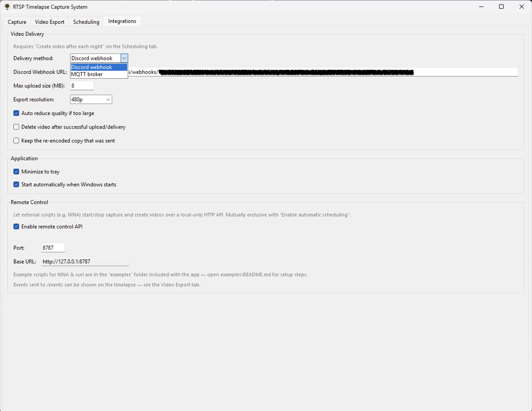The height and width of the screenshot is (411, 532).
Task: Maximize the RTSP Timelapse window
Action: (x=501, y=7)
